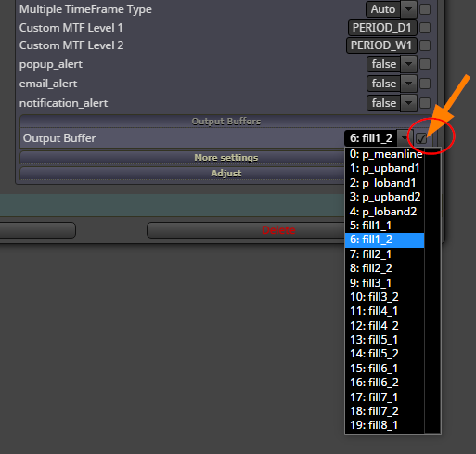The image size is (476, 454).
Task: Choose the 19: fill8_1 option
Action: [x=384, y=425]
